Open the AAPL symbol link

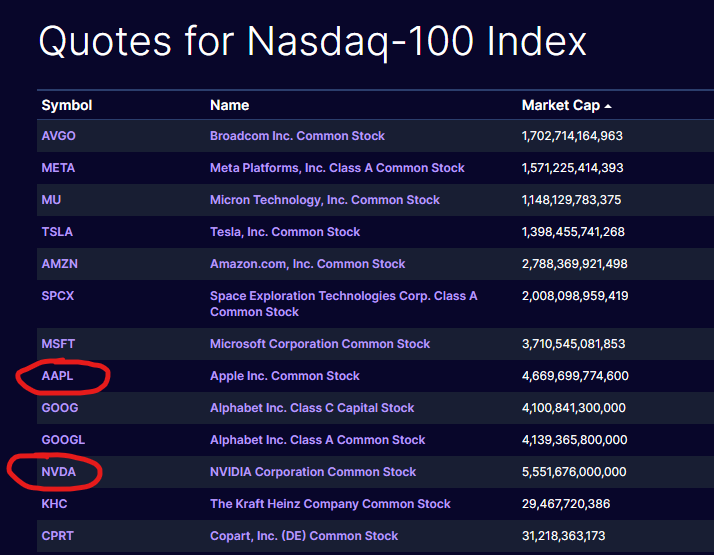(57, 376)
